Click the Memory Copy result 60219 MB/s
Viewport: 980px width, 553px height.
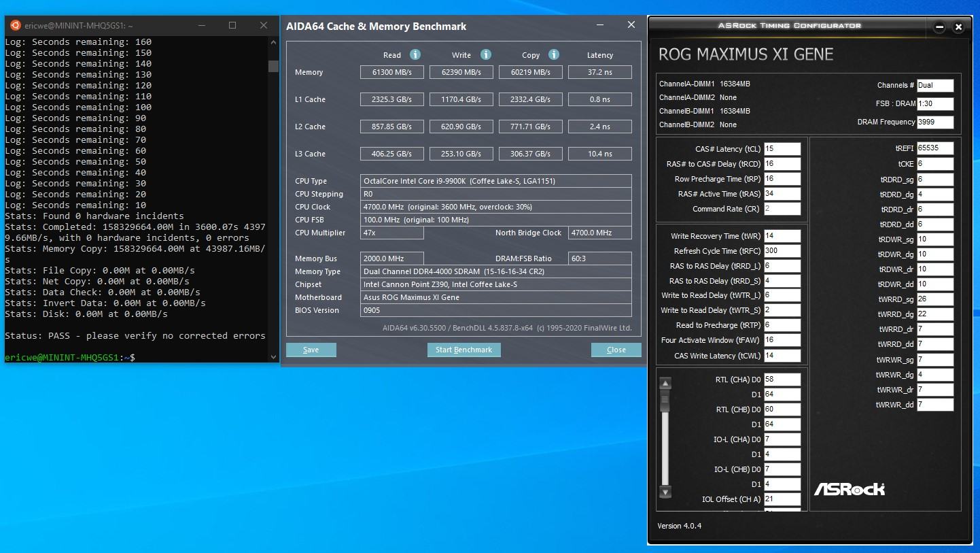pos(531,72)
